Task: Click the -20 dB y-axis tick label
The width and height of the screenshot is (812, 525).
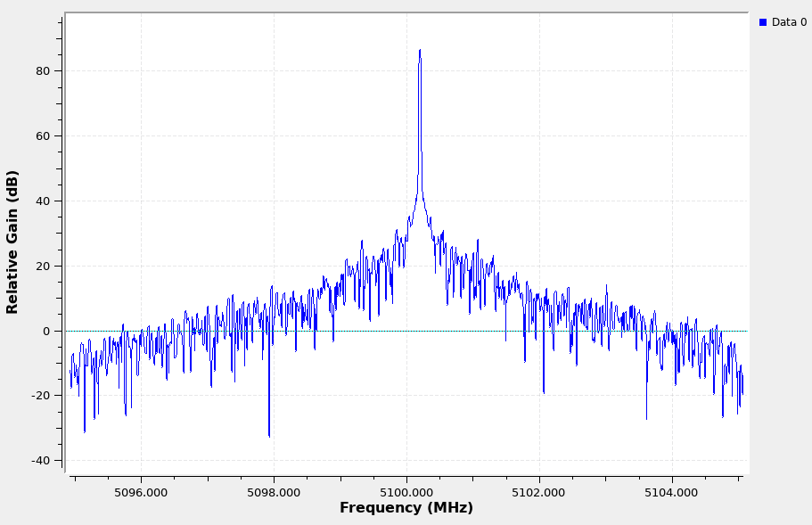Action: [x=41, y=396]
